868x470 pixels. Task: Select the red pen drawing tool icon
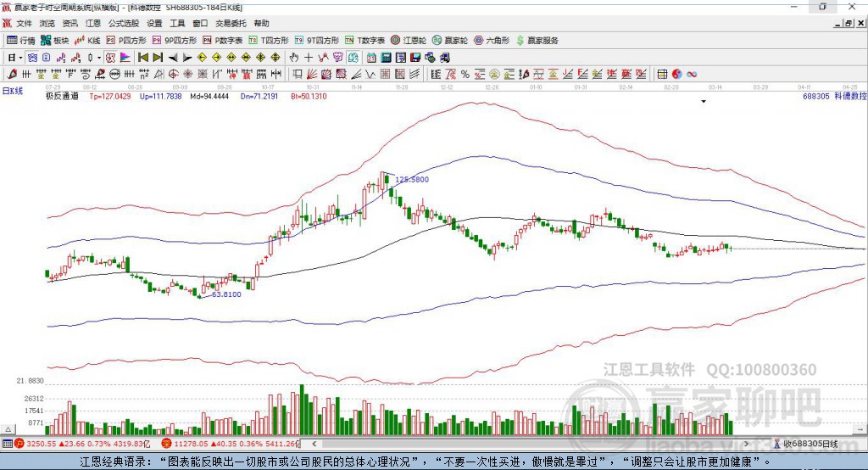[12, 75]
